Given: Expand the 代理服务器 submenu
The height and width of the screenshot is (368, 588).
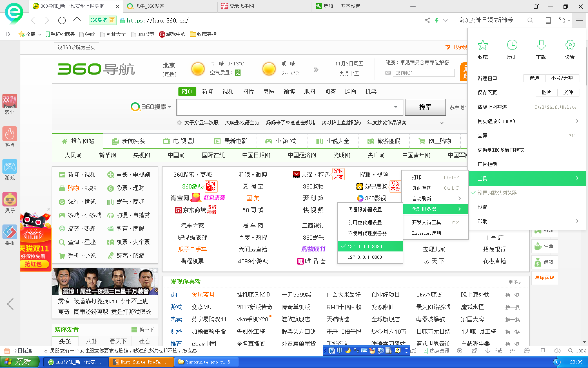Looking at the screenshot, I should (x=435, y=209).
